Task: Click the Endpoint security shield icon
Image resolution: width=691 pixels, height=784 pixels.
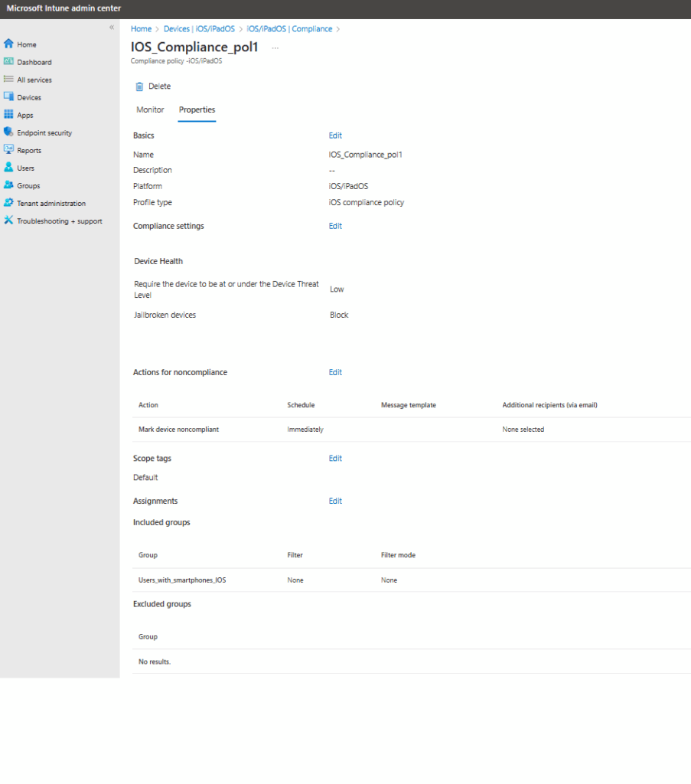Action: point(8,132)
